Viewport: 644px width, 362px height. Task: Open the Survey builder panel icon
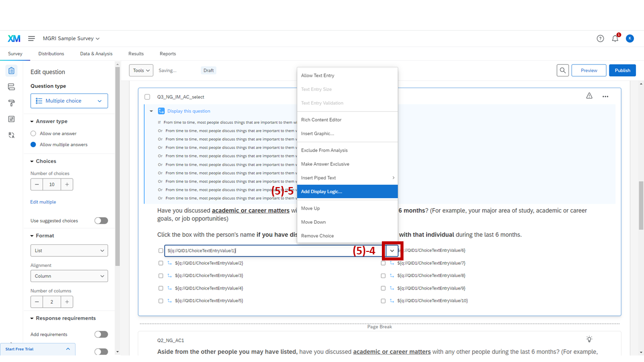12,70
